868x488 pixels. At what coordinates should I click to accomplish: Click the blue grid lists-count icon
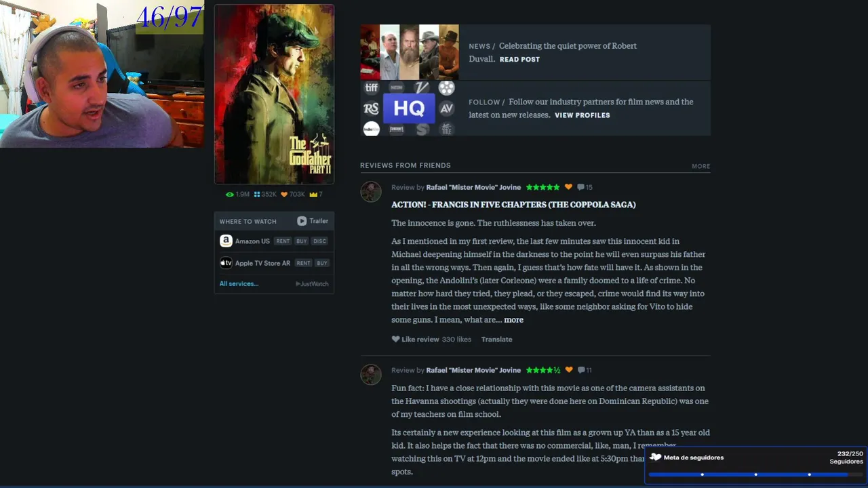point(257,195)
